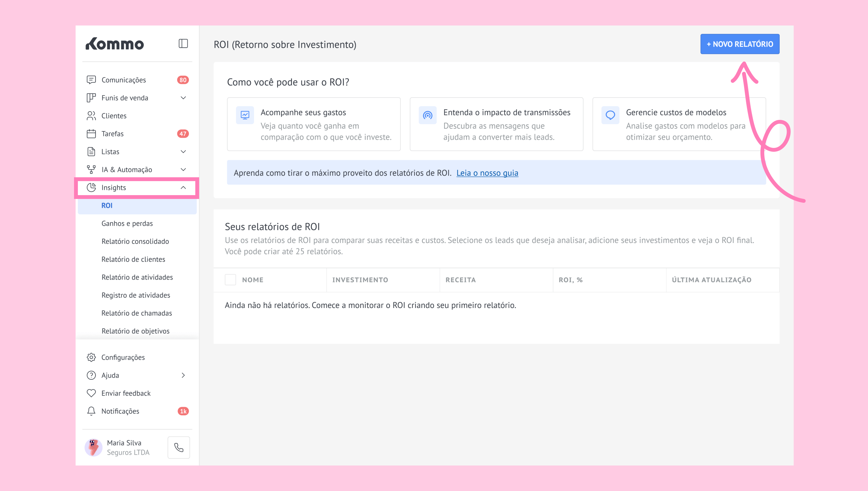The width and height of the screenshot is (868, 491).
Task: Open the Acompanhe seus gastos card
Action: [313, 124]
